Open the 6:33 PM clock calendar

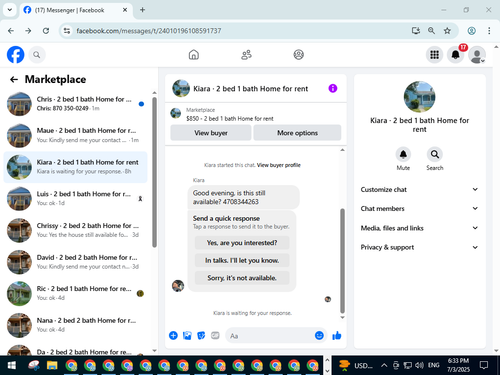tap(458, 365)
